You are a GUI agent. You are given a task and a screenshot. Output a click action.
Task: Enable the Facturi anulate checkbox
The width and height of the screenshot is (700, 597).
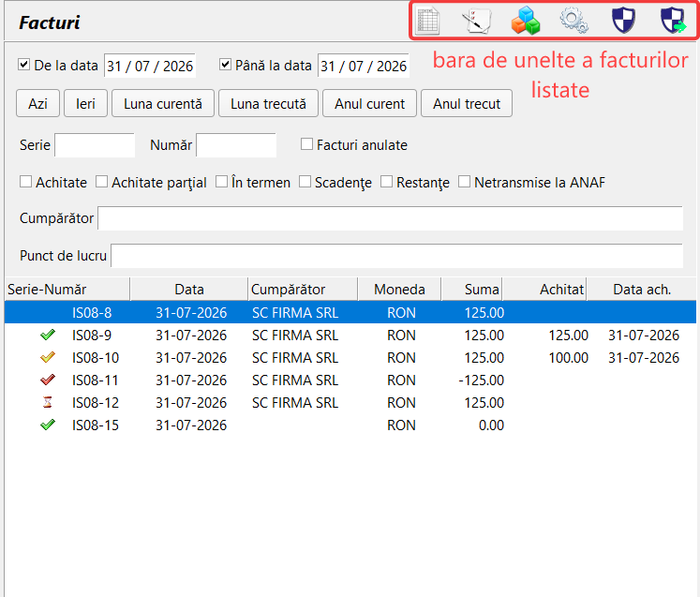pyautogui.click(x=306, y=143)
